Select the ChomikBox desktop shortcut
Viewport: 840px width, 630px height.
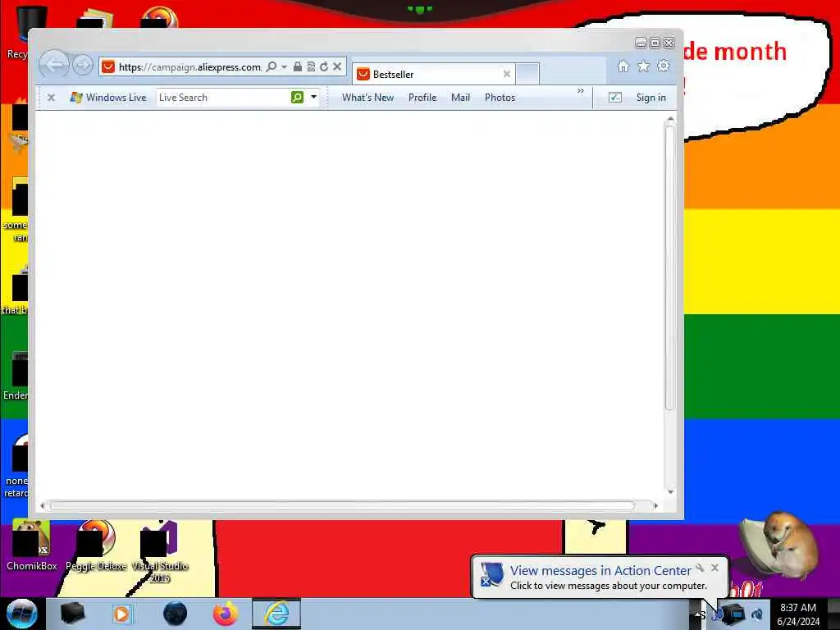coord(31,546)
